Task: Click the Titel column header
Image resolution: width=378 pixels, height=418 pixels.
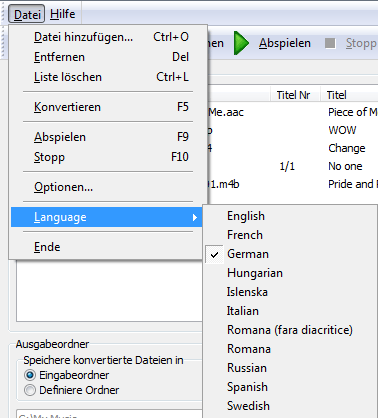Action: (x=349, y=95)
